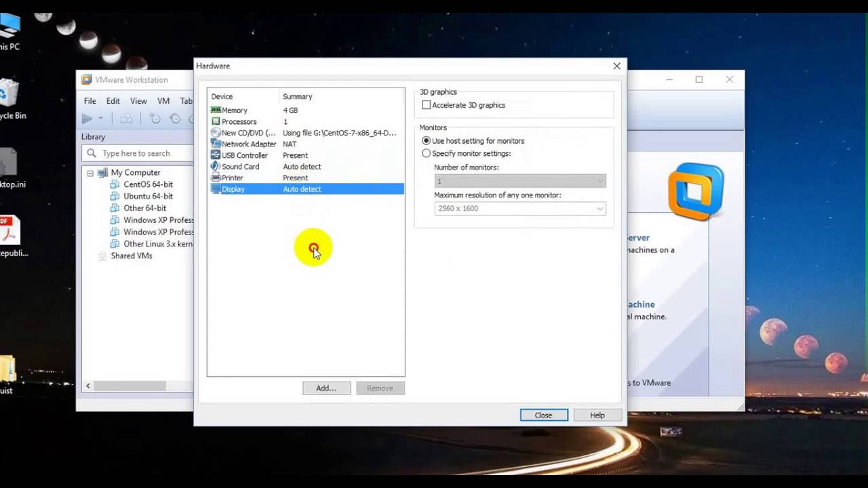Viewport: 868px width, 488px height.
Task: Open the Recycle Bin desktop icon
Action: [8, 92]
